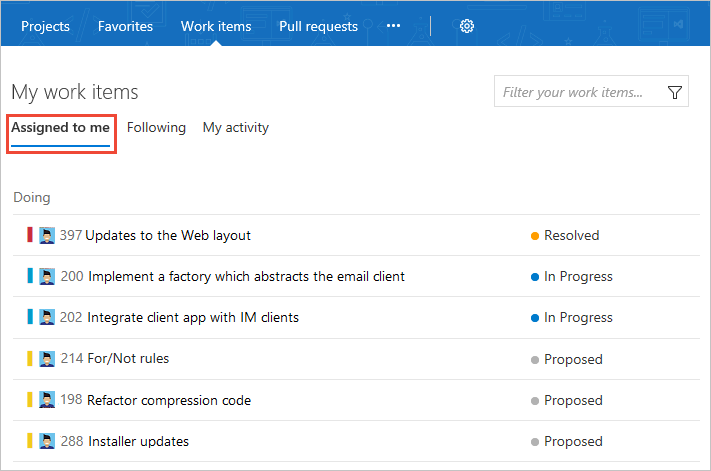Open the Projects menu
Viewport: 711px width, 471px height.
click(45, 26)
